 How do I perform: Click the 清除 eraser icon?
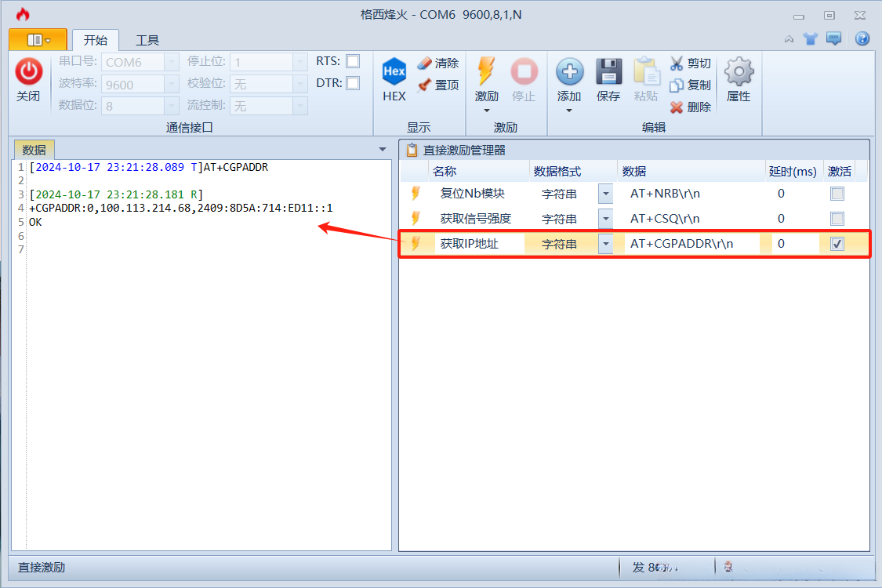(425, 63)
